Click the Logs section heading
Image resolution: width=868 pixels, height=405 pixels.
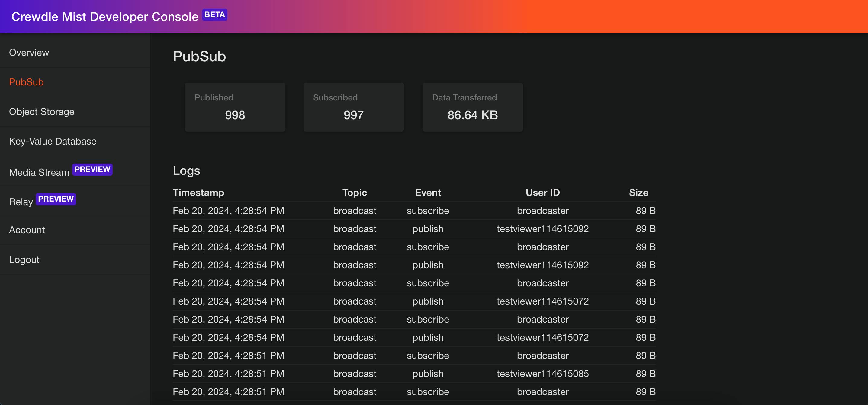(186, 171)
